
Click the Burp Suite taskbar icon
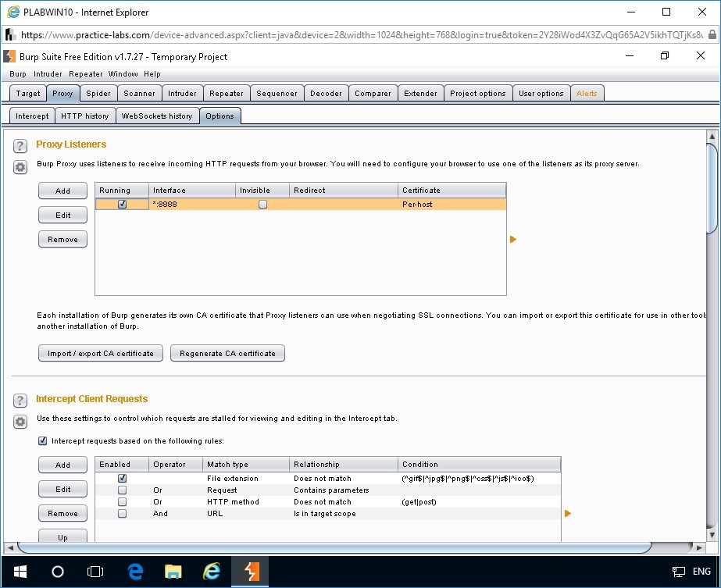click(x=252, y=571)
